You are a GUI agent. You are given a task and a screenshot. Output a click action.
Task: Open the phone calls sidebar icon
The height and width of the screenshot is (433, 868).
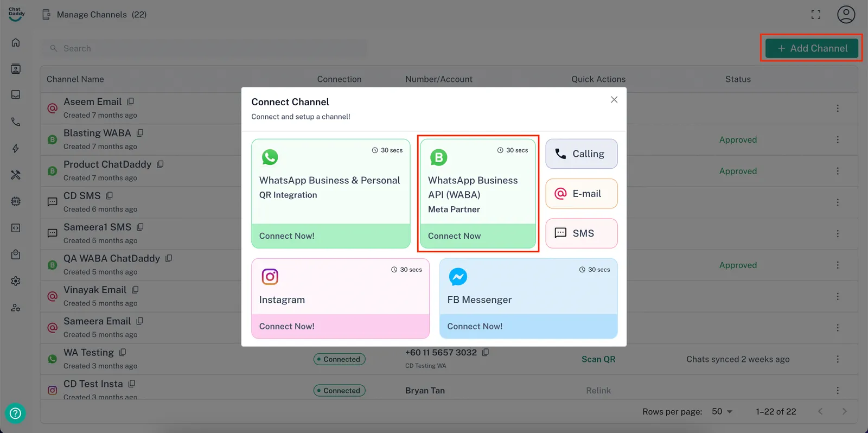(16, 122)
